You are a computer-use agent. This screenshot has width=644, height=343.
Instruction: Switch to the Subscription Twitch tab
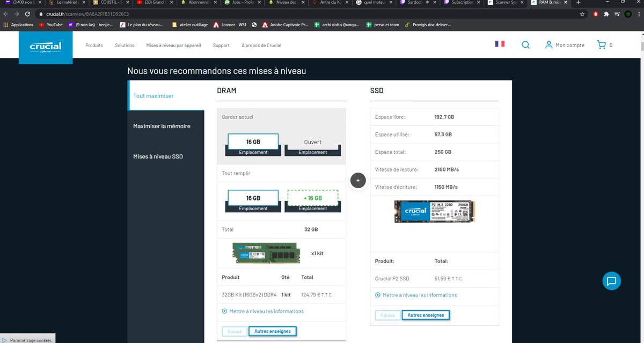pyautogui.click(x=461, y=3)
